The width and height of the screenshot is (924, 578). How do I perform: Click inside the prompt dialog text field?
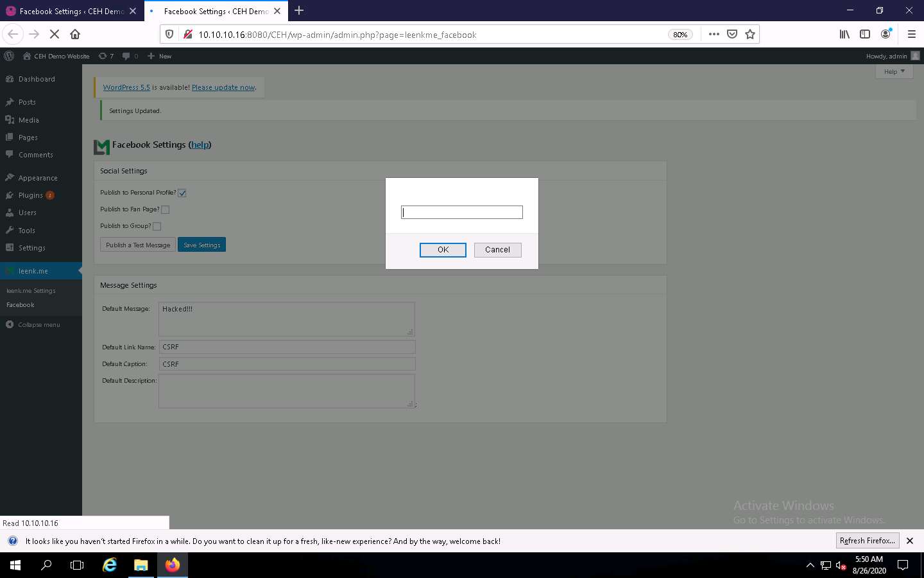point(461,212)
